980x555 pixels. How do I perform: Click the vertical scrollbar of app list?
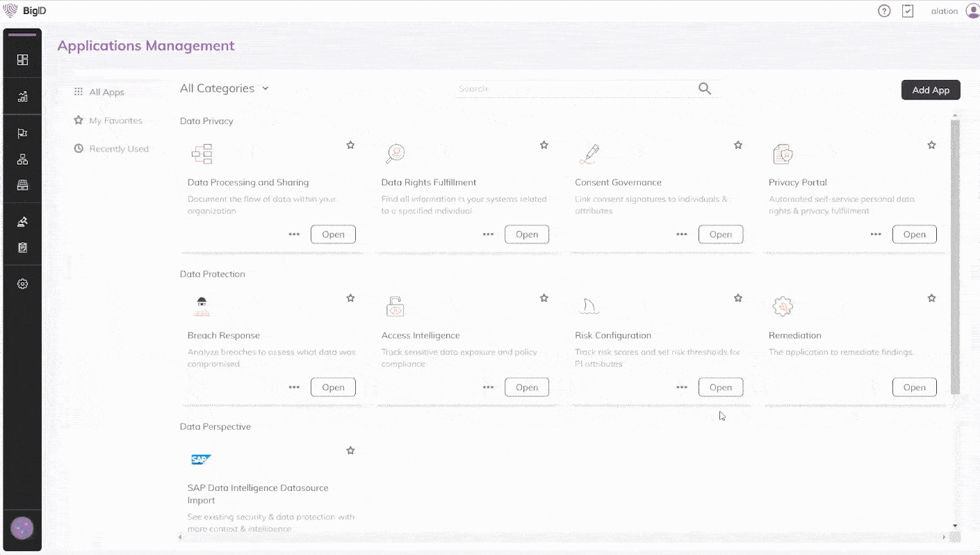pyautogui.click(x=955, y=257)
